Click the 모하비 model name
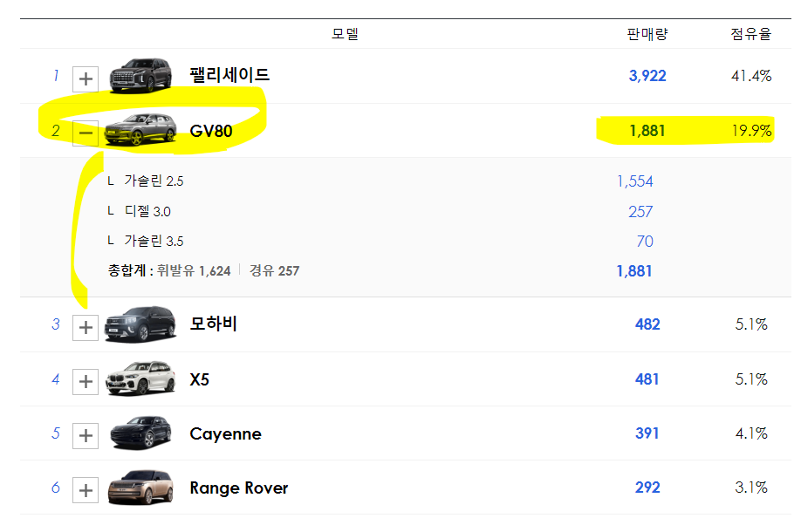This screenshot has height=532, width=801. tap(214, 324)
